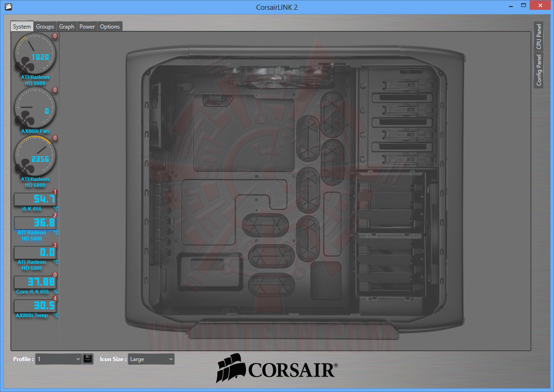Open the Graph tab
The height and width of the screenshot is (392, 554).
click(x=66, y=27)
